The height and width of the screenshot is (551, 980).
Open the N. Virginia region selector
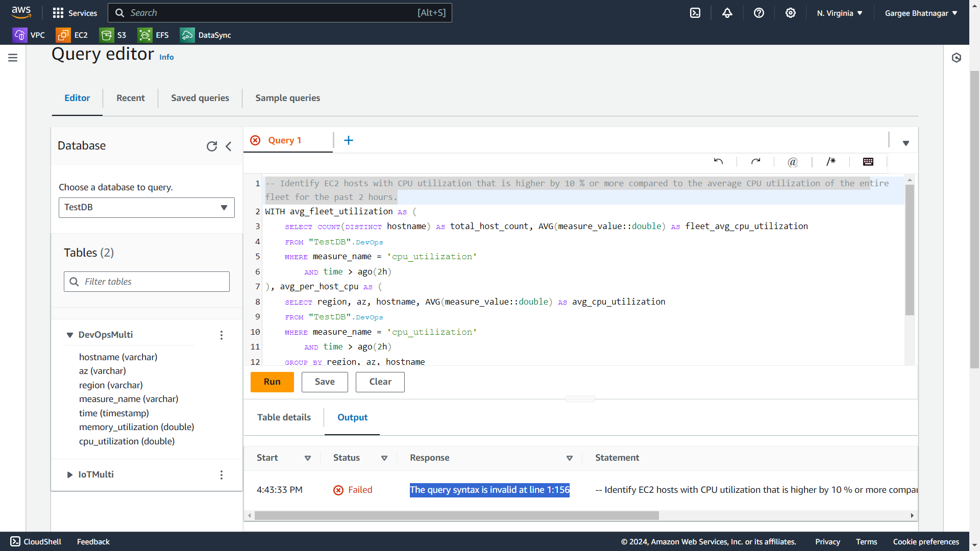click(x=839, y=13)
